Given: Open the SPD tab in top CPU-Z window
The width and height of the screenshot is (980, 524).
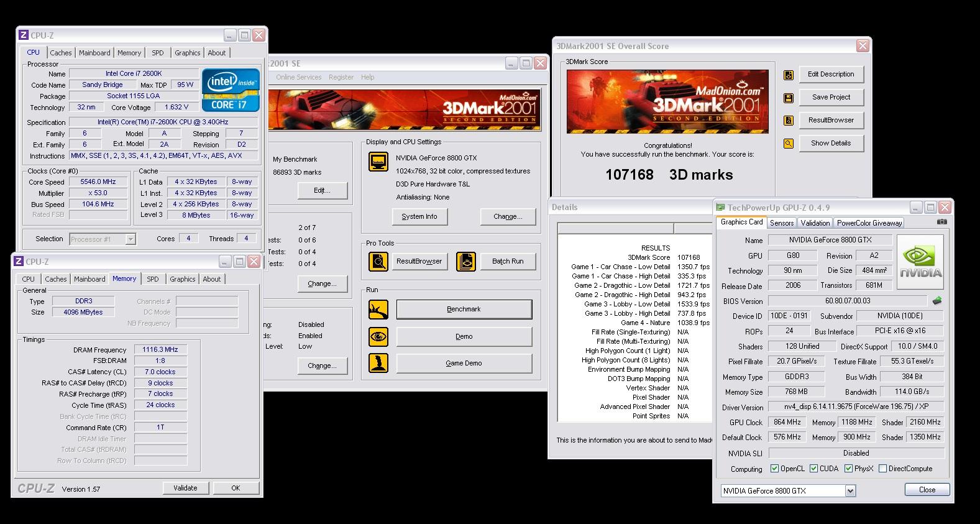Looking at the screenshot, I should (x=158, y=53).
